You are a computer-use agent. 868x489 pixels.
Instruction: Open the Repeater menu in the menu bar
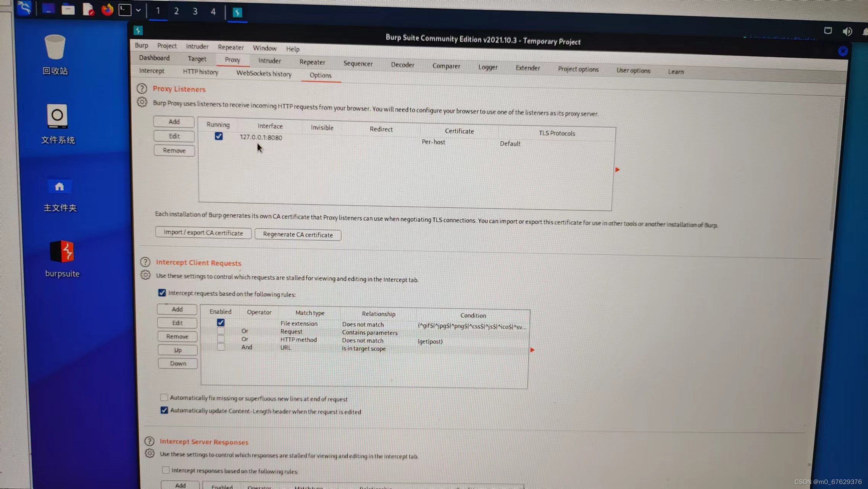coord(231,47)
